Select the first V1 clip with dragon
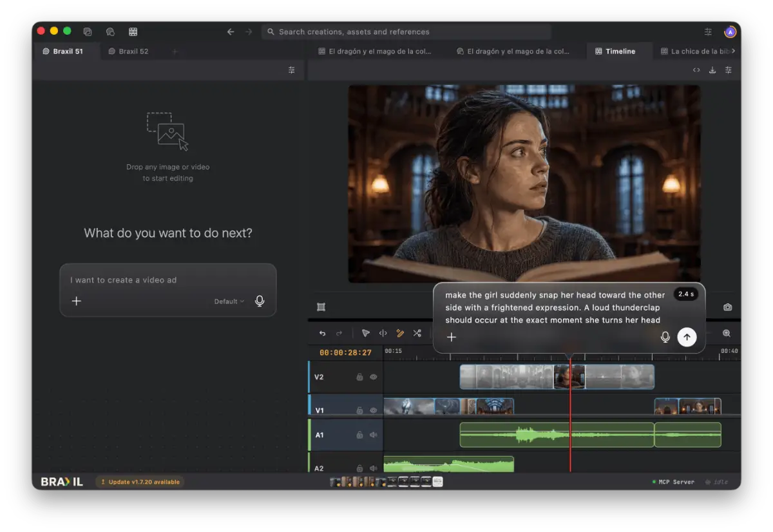773x532 pixels. [409, 406]
